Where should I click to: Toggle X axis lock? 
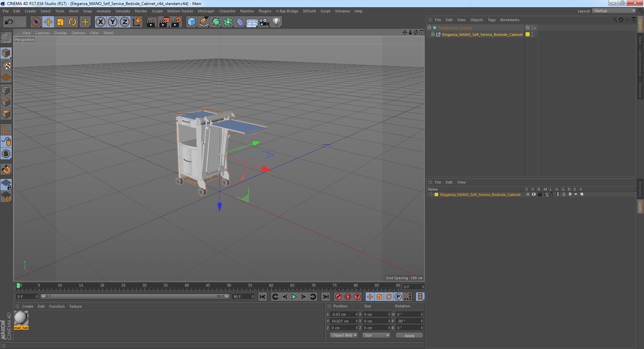[x=100, y=22]
